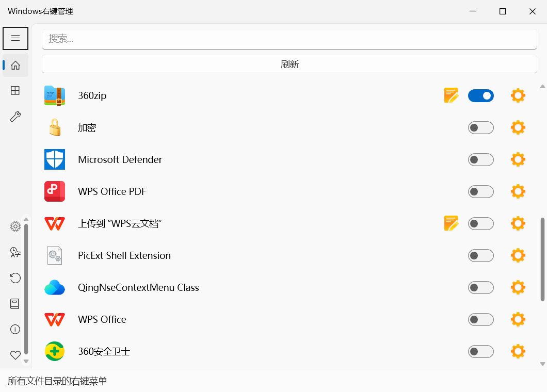Open gear settings for Microsoft Defender
The height and width of the screenshot is (392, 547).
[x=518, y=159]
